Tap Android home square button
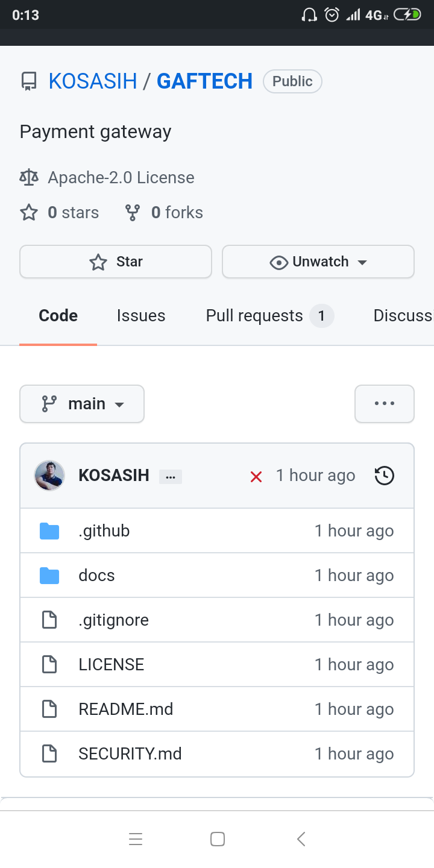434x868 pixels. (x=217, y=838)
